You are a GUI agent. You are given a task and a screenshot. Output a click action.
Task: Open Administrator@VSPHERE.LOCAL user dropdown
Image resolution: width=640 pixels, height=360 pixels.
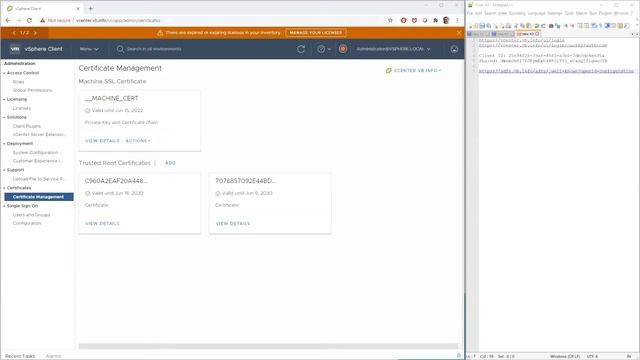[x=393, y=49]
